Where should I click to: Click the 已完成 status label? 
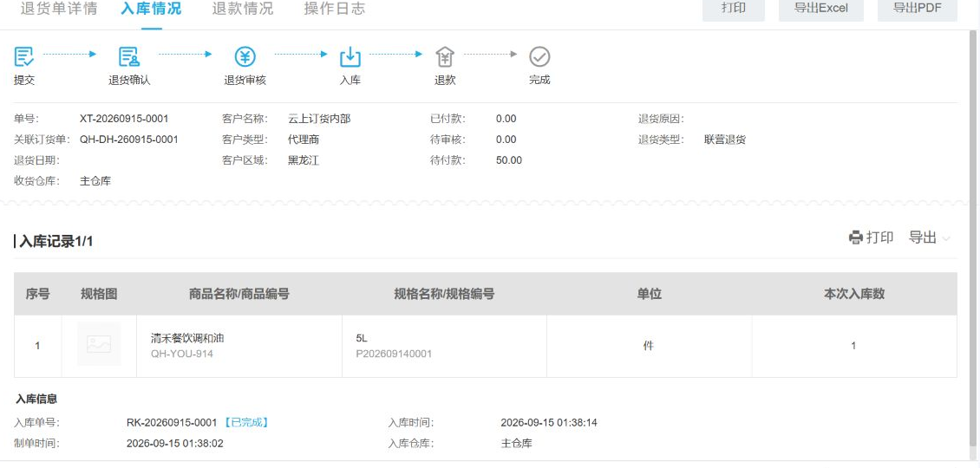247,422
